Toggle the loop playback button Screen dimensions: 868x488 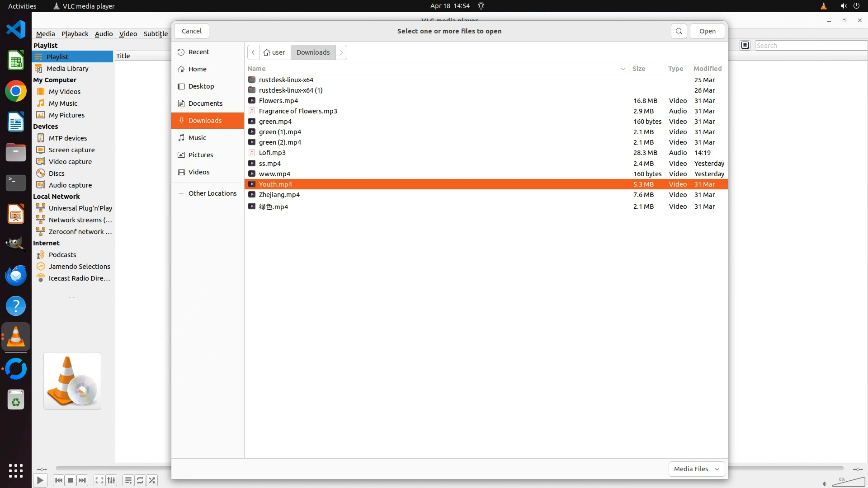point(140,480)
